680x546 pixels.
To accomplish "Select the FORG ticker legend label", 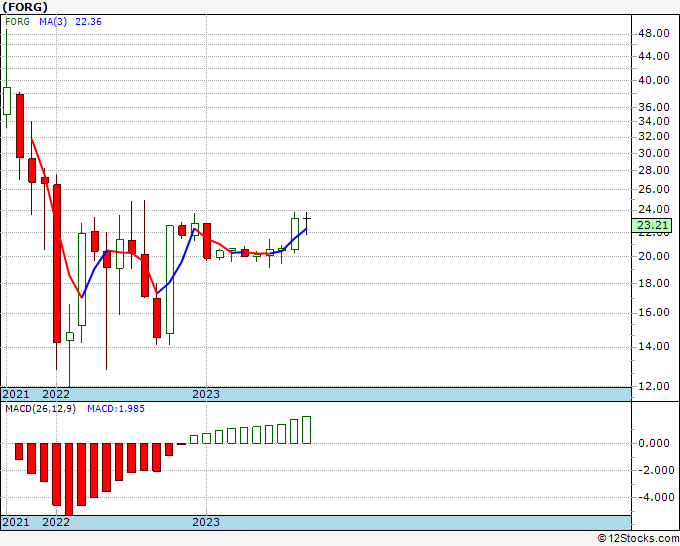I will (17, 22).
